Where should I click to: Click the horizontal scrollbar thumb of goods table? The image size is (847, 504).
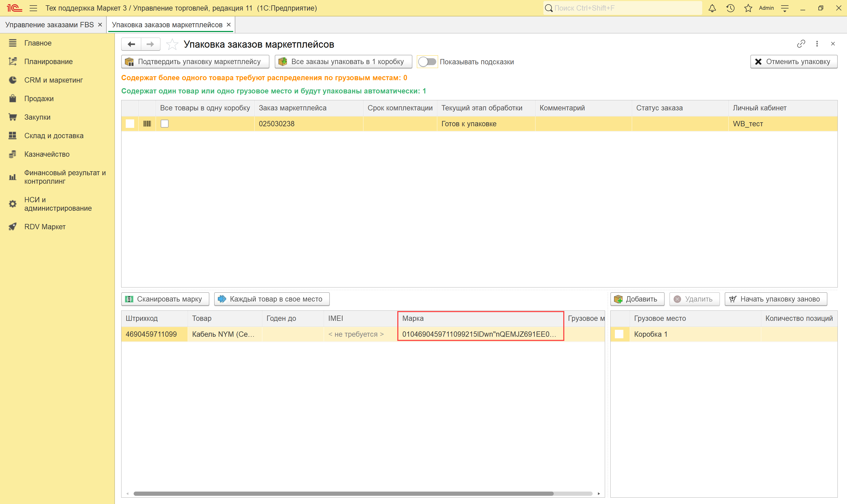343,493
